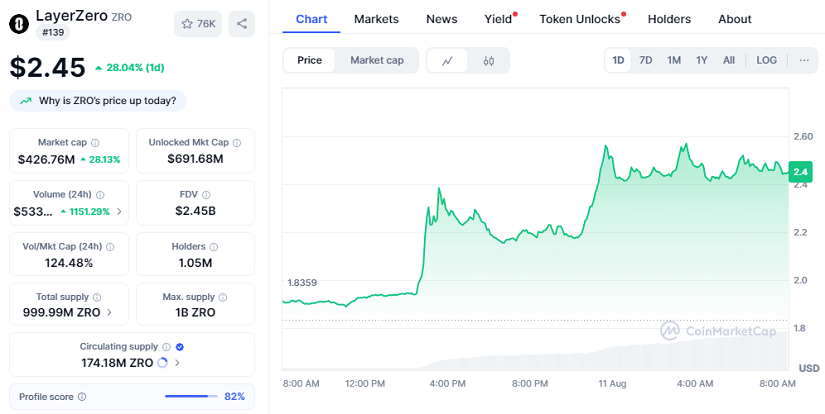Image resolution: width=825 pixels, height=414 pixels.
Task: Toggle LOG scale on chart
Action: pyautogui.click(x=767, y=60)
